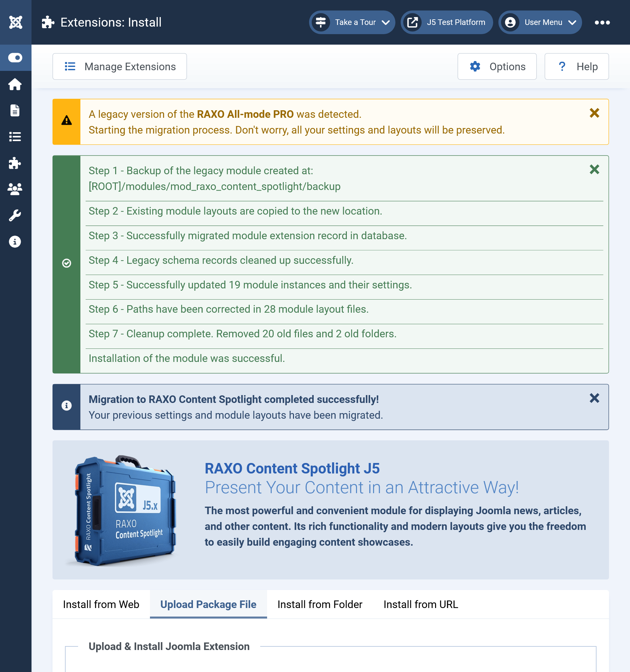Click the Step 1 backup path text
Viewport: 630px width, 672px height.
(x=214, y=187)
